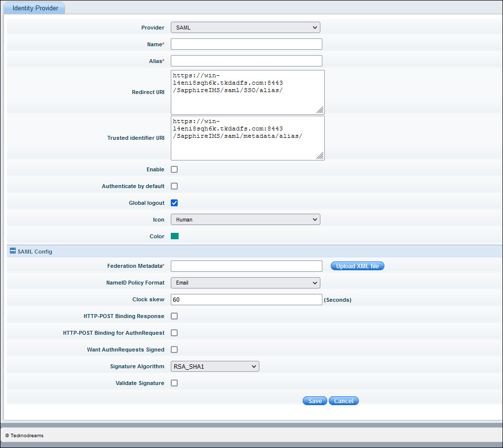This screenshot has height=448, width=503.
Task: Click into the Name input field
Action: tap(246, 44)
